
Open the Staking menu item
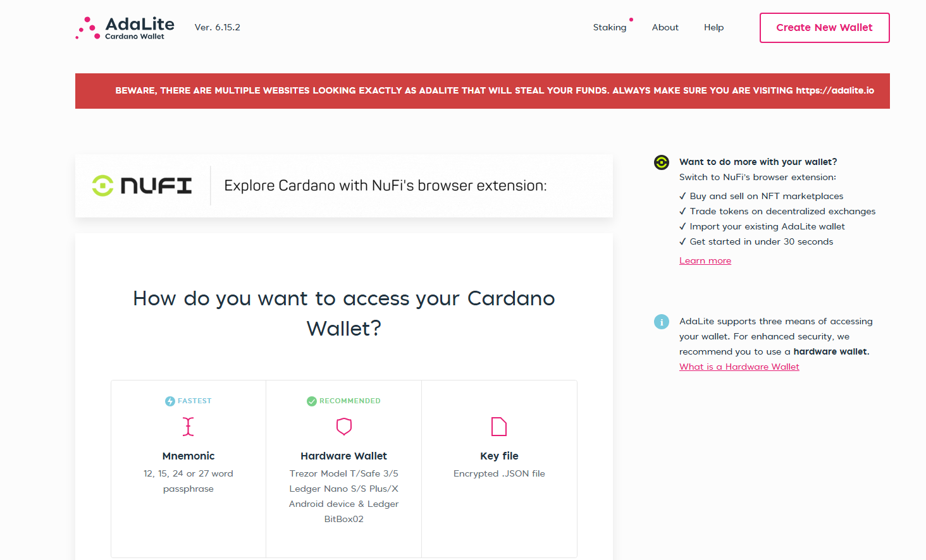[x=610, y=27]
